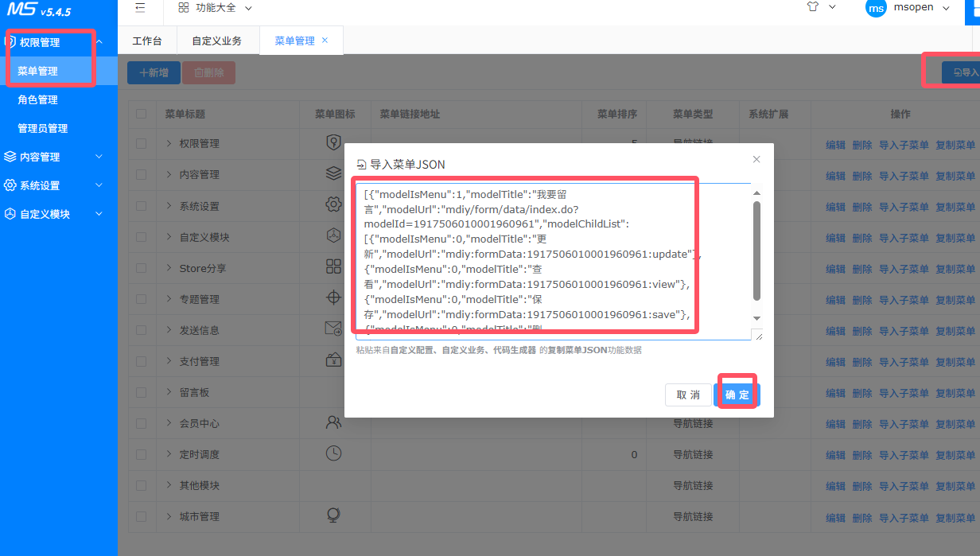This screenshot has width=980, height=556.
Task: Toggle the select-all checkbox in table header
Action: tap(141, 115)
